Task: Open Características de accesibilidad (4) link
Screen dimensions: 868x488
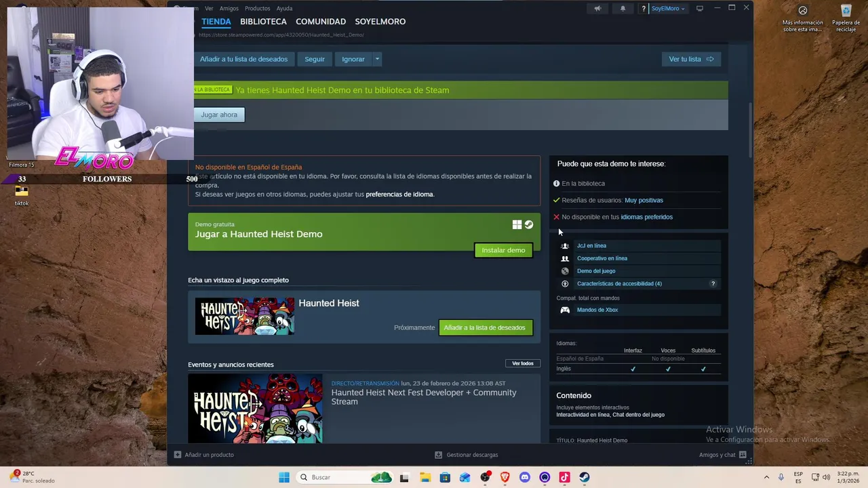Action: pyautogui.click(x=619, y=284)
